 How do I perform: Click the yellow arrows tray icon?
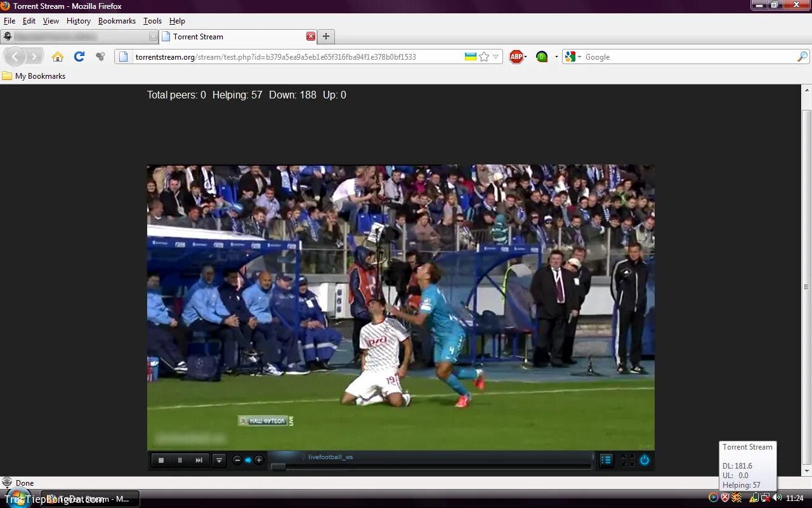tap(736, 498)
